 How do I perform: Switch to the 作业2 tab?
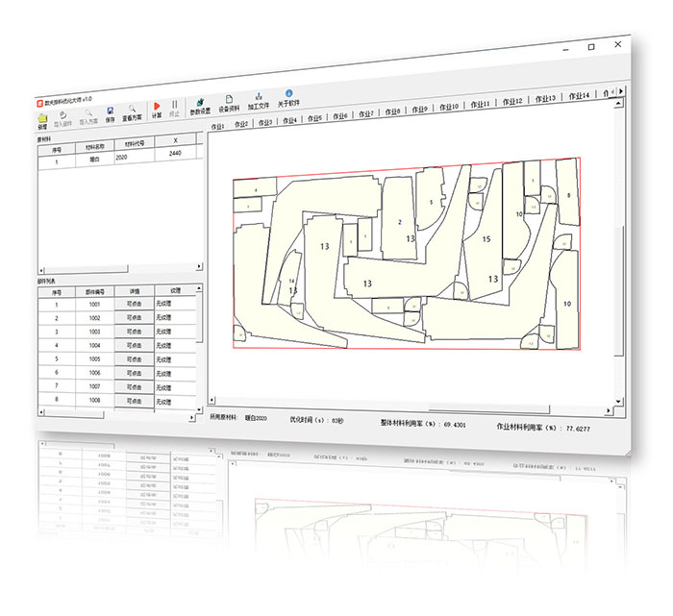pyautogui.click(x=240, y=123)
